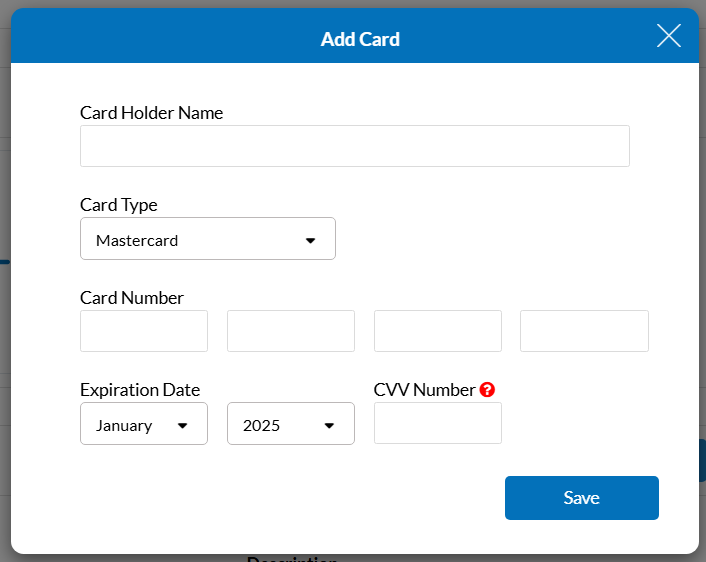Save the new card
The width and height of the screenshot is (706, 562).
point(582,498)
